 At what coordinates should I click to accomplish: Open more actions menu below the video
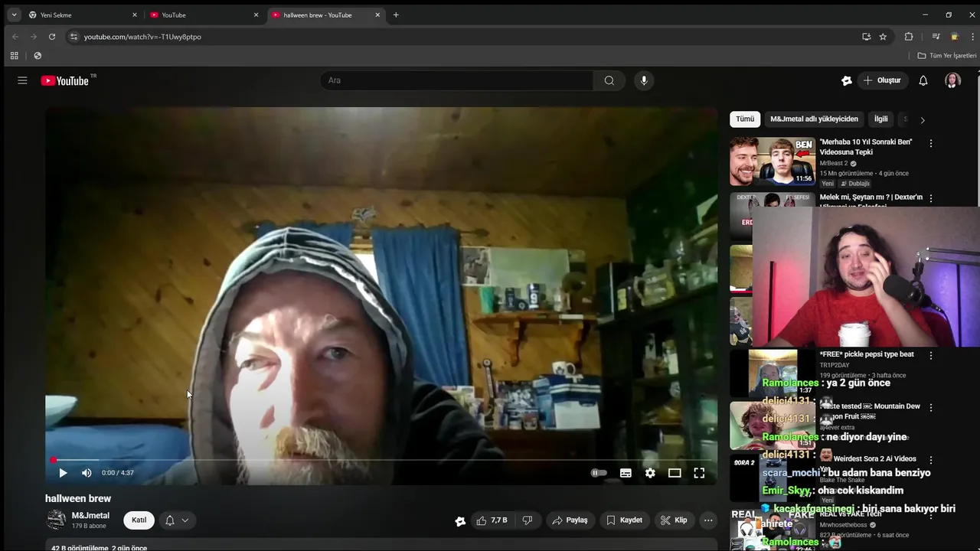coord(708,520)
